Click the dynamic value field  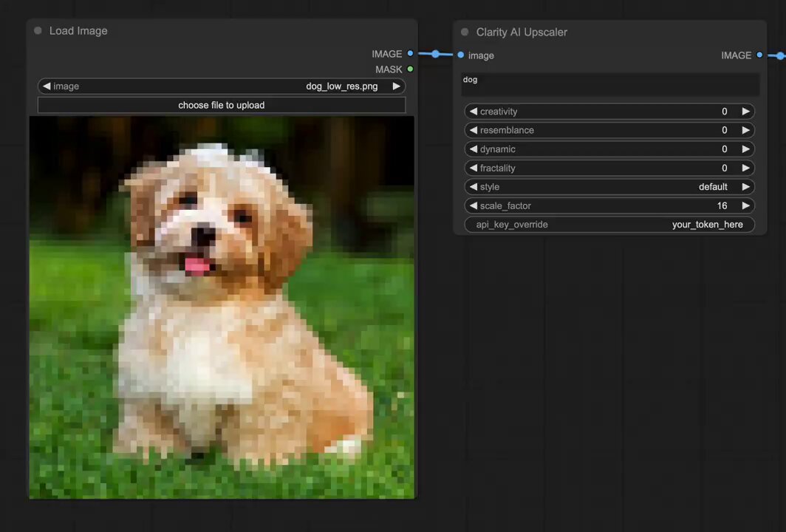click(x=609, y=149)
